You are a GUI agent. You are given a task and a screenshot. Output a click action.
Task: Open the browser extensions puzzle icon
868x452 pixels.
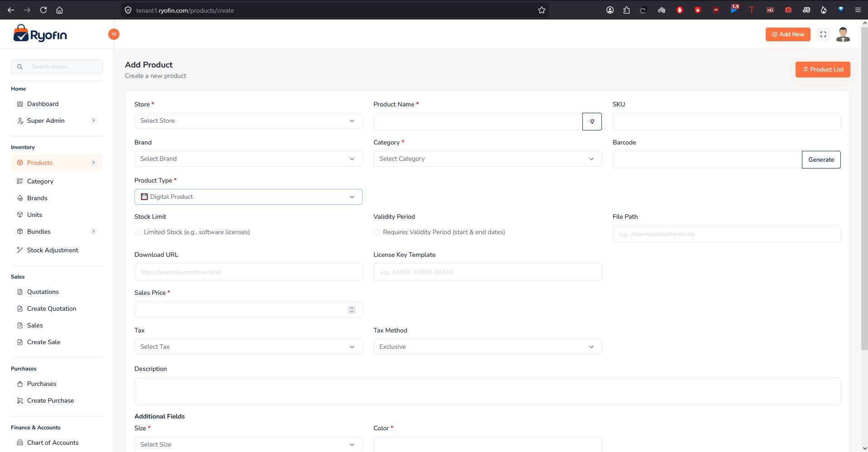point(626,10)
